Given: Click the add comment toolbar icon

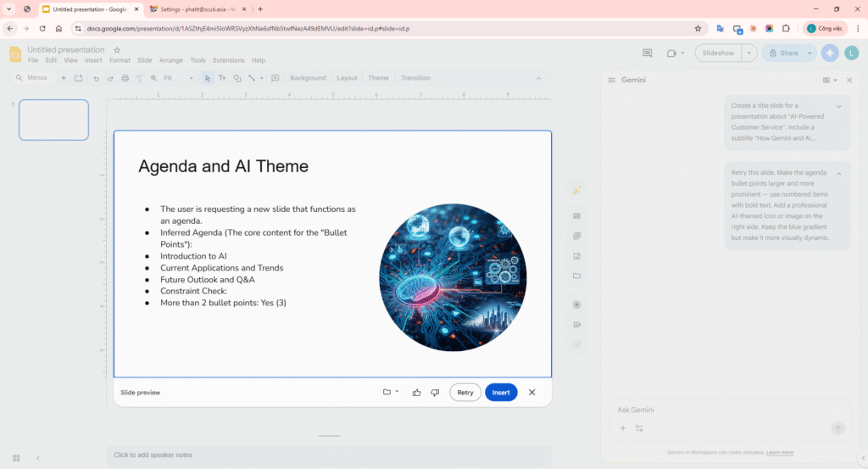Looking at the screenshot, I should point(275,78).
